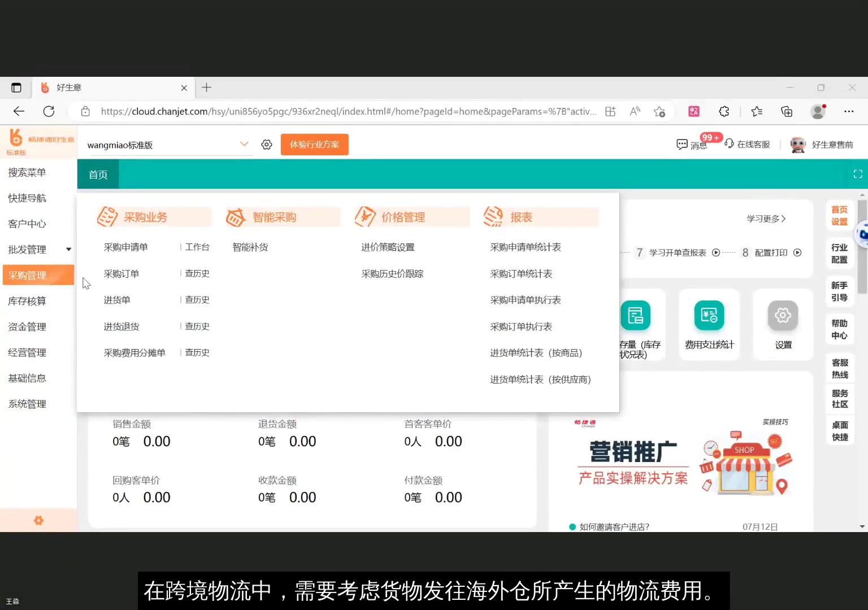Expand the 批发管理 sidebar section
Image resolution: width=868 pixels, height=610 pixels.
click(x=27, y=249)
